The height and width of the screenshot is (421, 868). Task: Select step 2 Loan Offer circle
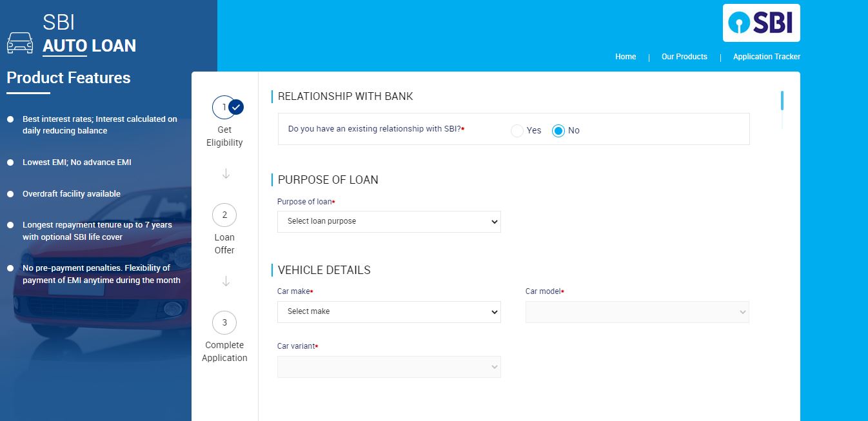[224, 215]
